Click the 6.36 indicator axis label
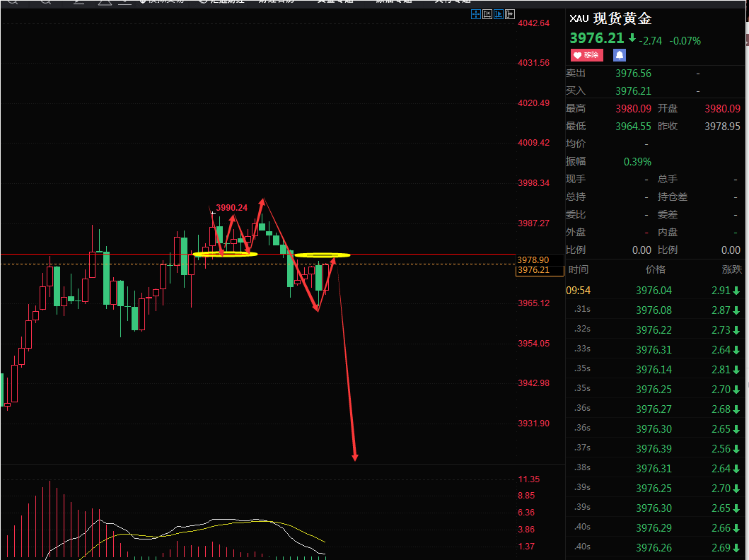Viewport: 749px width, 560px height. 526,513
